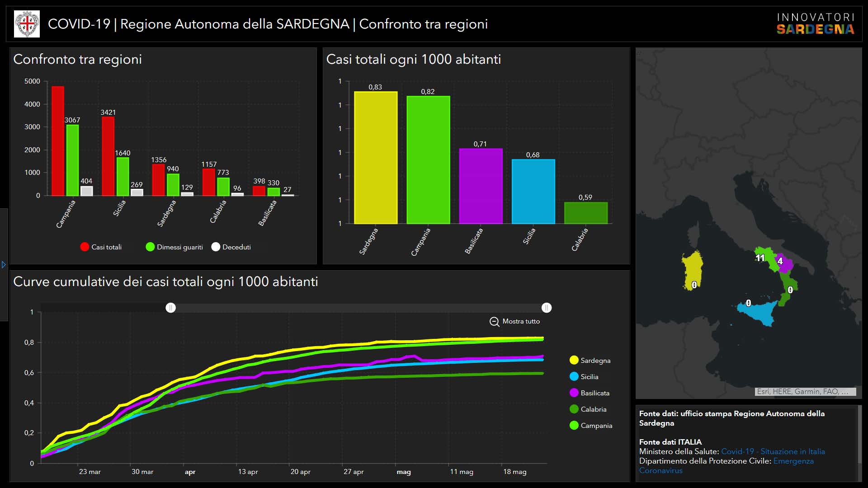Click the right time range slider handle
The height and width of the screenshot is (488, 868).
(547, 308)
